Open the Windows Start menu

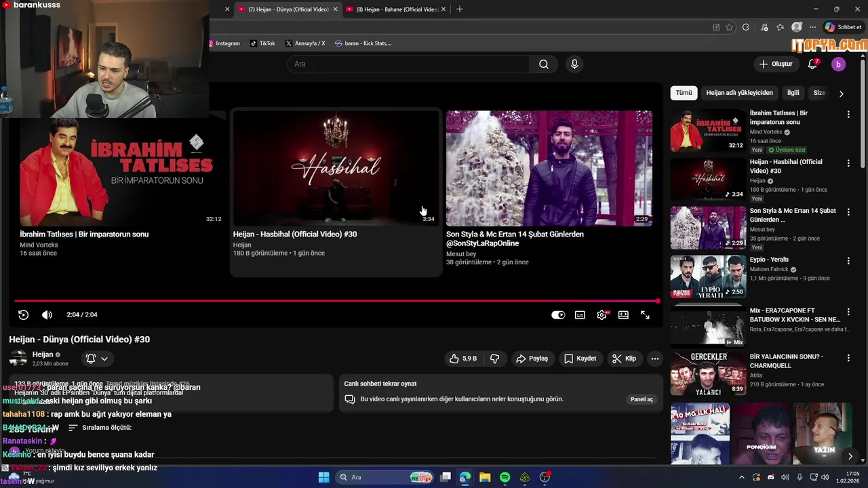click(x=323, y=477)
